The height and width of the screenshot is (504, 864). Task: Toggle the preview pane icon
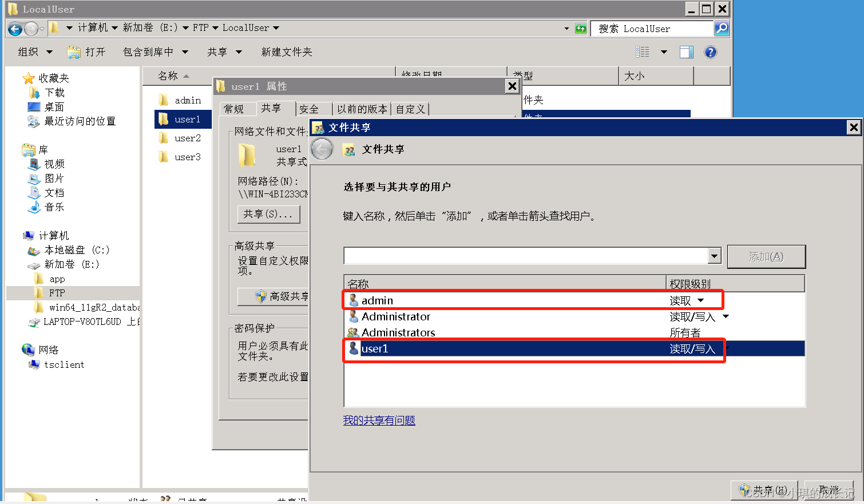687,52
